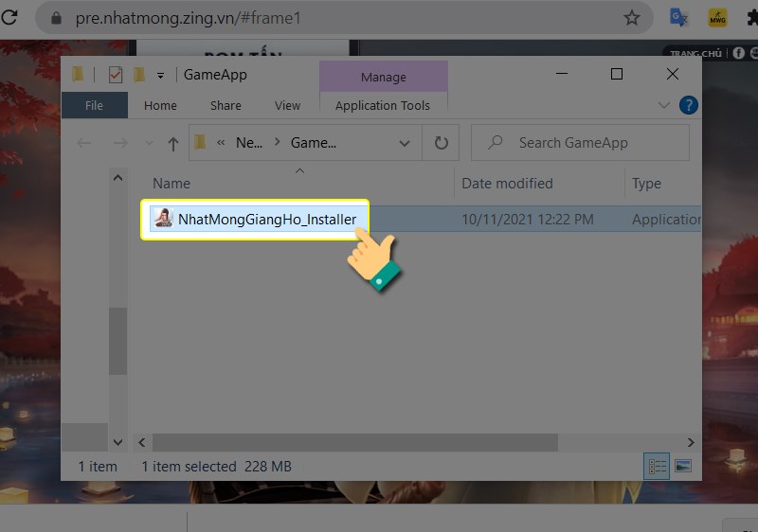Select NhatMongGiangHo_Installer file
The image size is (758, 532).
pos(267,220)
